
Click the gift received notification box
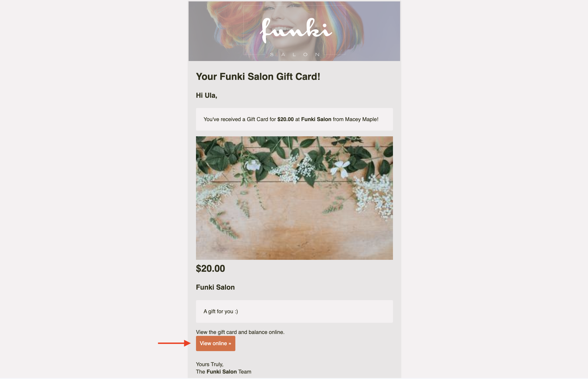pyautogui.click(x=294, y=119)
